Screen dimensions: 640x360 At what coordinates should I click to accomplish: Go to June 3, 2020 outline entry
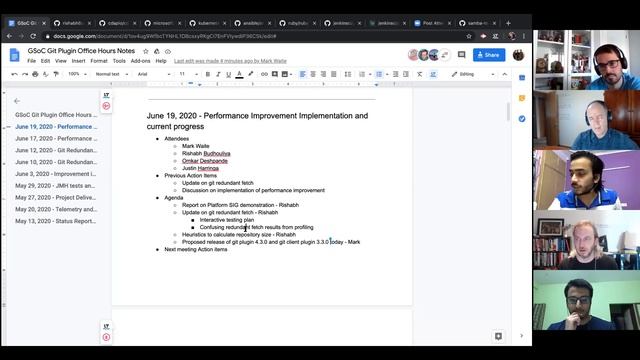(x=56, y=174)
